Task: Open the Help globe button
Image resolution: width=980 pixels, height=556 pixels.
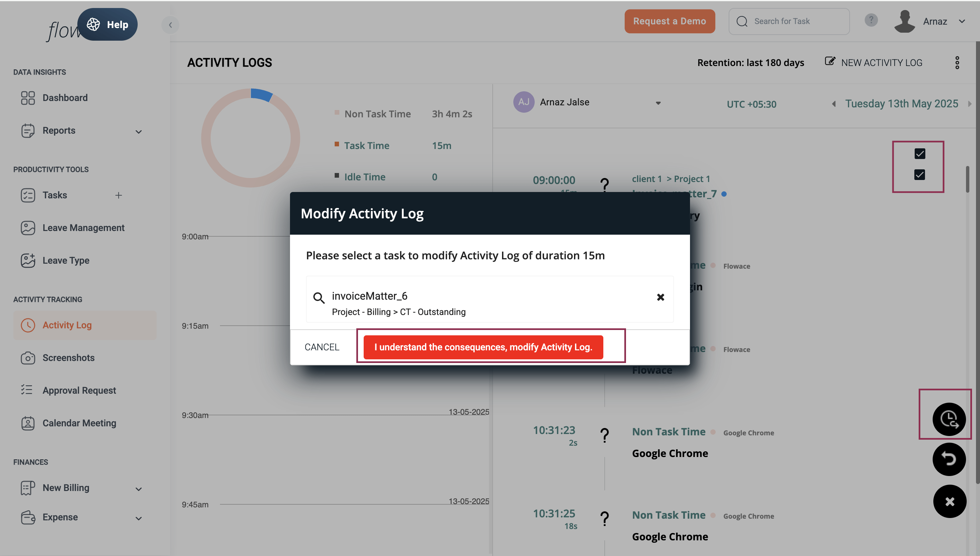Action: coord(107,24)
